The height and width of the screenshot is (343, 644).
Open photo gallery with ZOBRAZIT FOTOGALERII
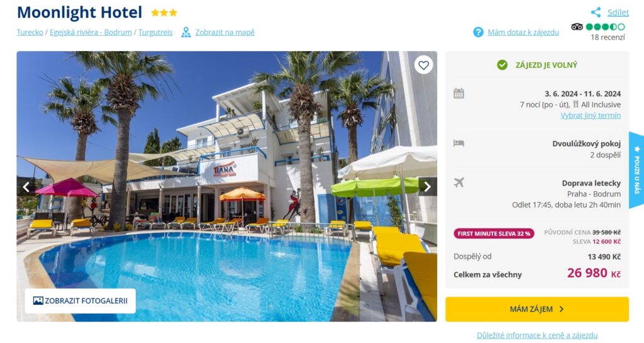click(x=80, y=301)
